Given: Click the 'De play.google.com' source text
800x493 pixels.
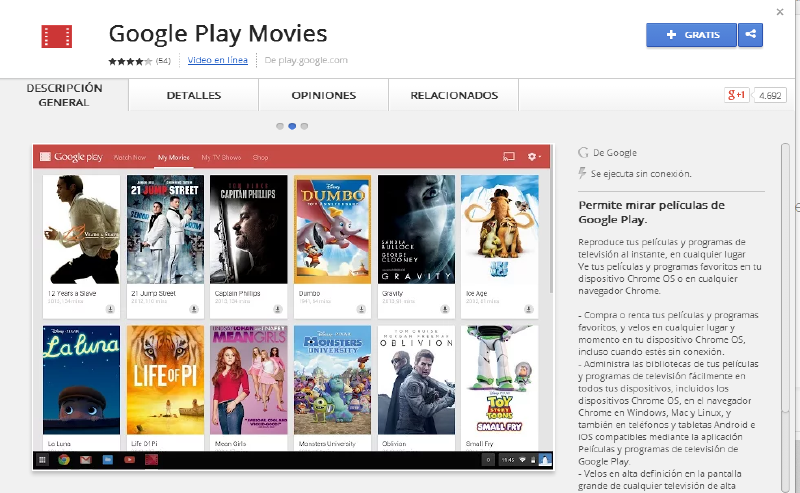Looking at the screenshot, I should (306, 60).
